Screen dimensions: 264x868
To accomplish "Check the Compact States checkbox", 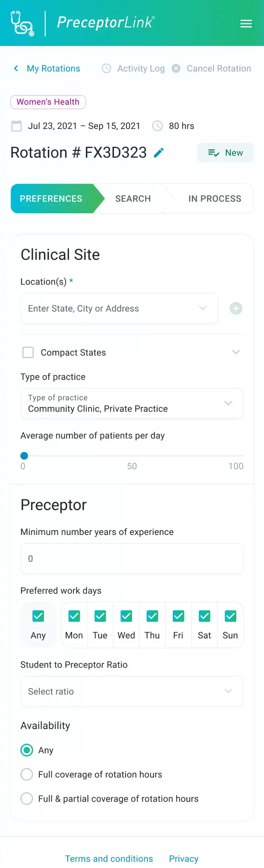I will 28,352.
